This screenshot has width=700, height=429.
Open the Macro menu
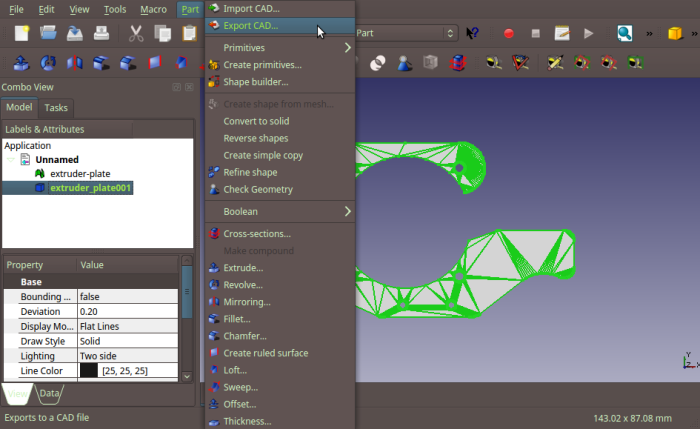153,9
